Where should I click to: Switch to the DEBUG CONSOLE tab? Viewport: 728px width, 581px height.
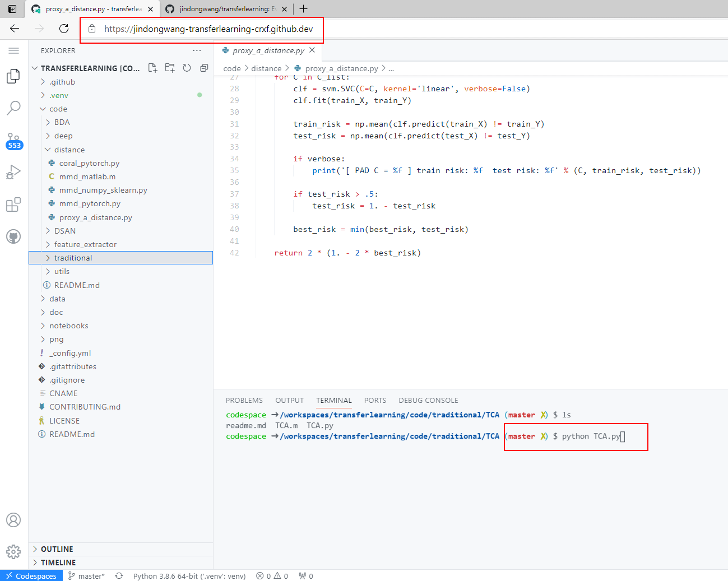(x=428, y=401)
